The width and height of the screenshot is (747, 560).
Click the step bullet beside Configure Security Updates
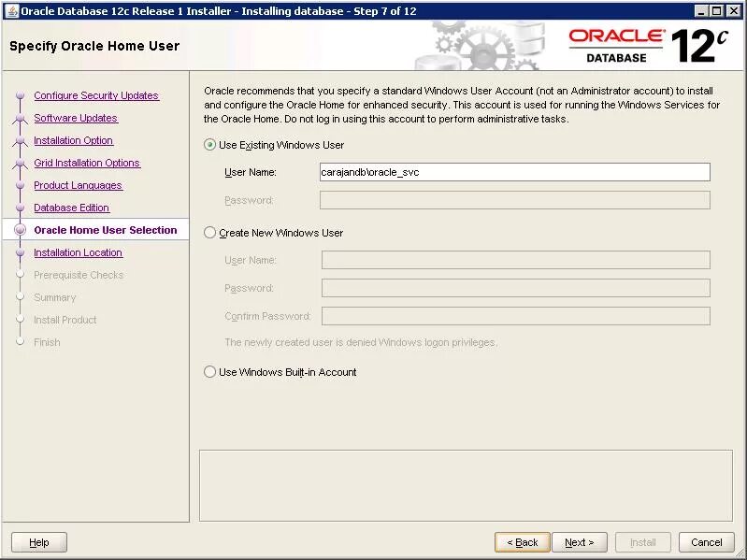pos(20,95)
